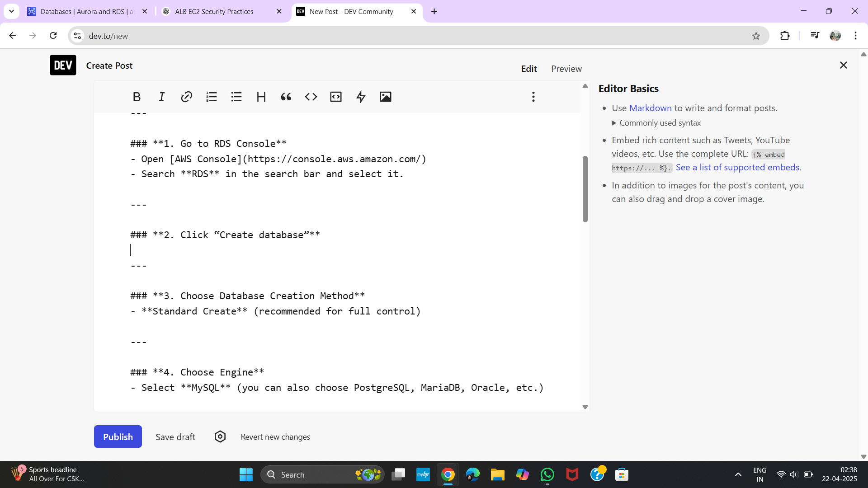This screenshot has width=868, height=488.
Task: Save the post as draft
Action: click(x=175, y=436)
